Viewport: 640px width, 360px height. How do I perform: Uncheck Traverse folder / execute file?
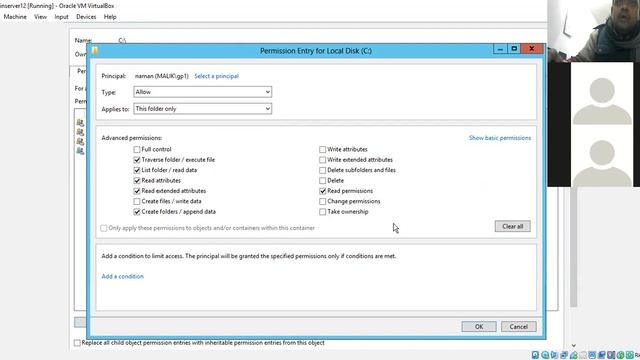pos(137,160)
